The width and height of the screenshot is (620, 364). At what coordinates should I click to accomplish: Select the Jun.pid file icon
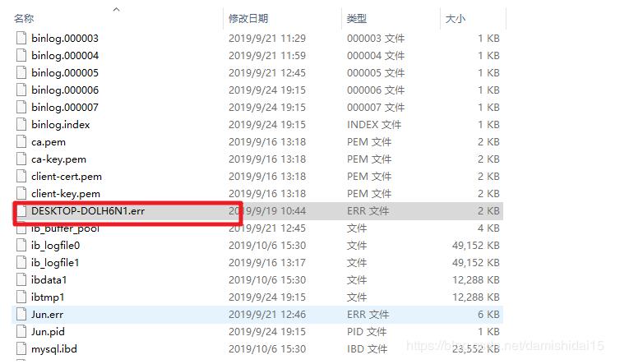(22, 332)
